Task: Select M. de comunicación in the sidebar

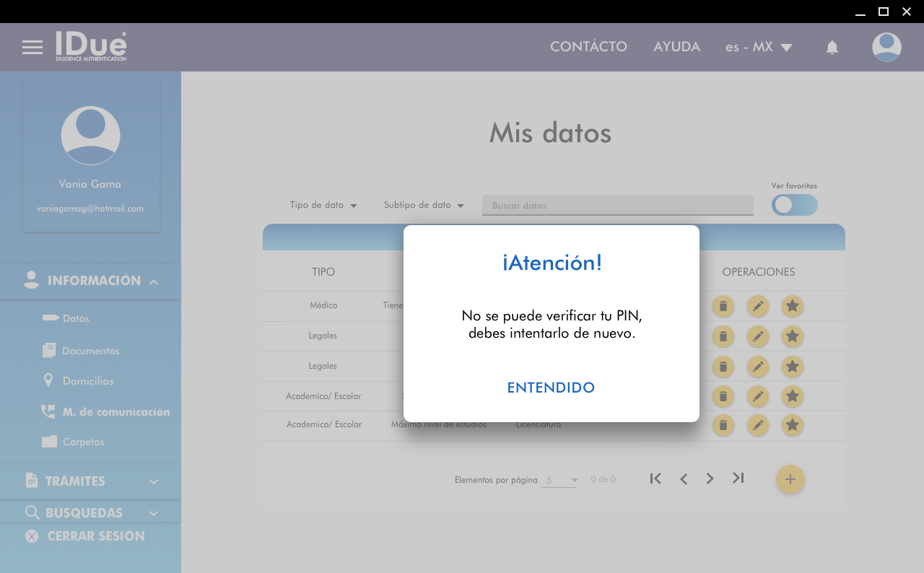Action: 115,412
